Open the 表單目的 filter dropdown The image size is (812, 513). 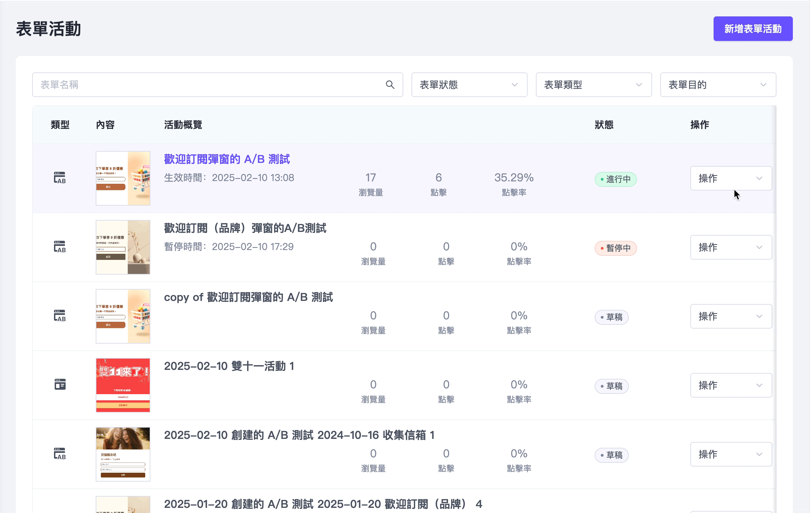pos(718,85)
